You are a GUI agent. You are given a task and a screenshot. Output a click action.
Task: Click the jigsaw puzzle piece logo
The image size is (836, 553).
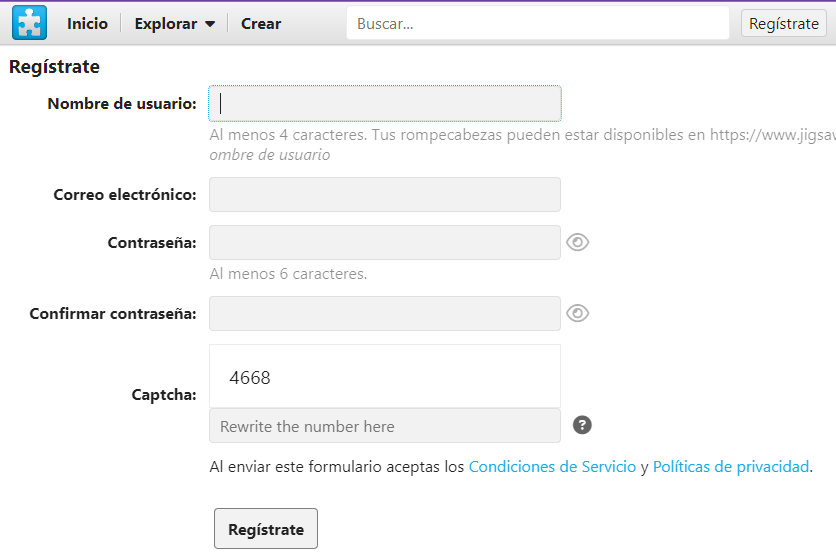coord(30,23)
